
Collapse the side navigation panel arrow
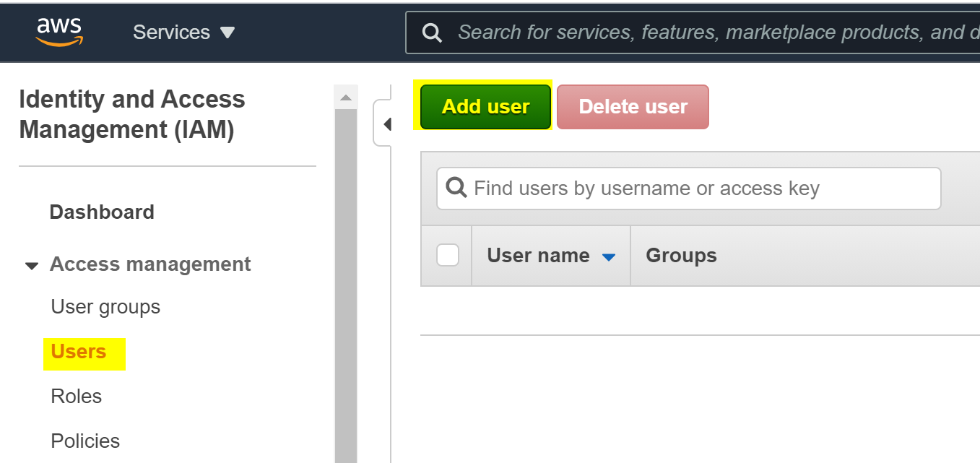pos(386,124)
